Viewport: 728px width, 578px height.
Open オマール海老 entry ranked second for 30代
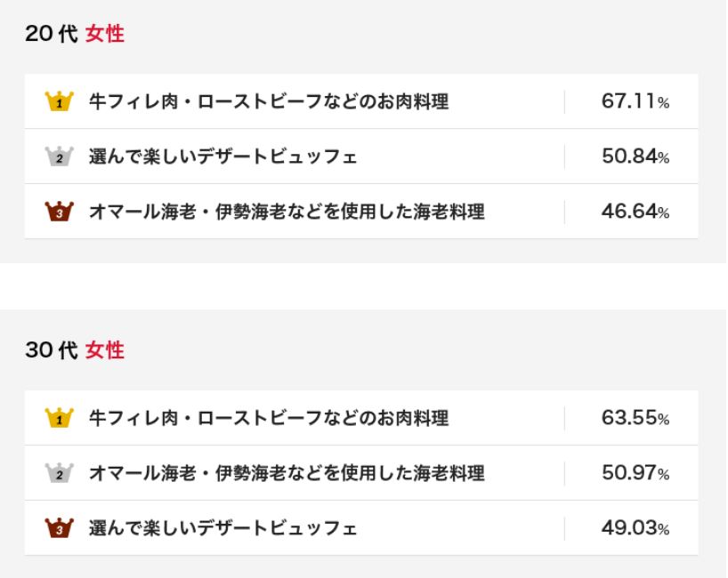click(x=287, y=473)
